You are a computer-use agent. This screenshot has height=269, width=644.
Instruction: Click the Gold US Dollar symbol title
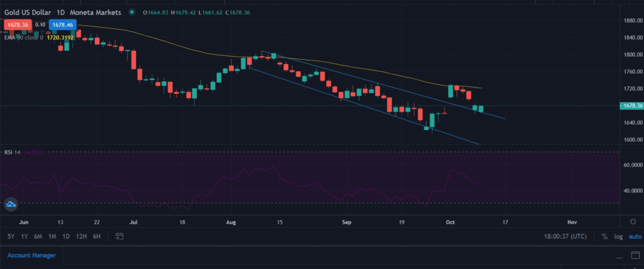27,13
